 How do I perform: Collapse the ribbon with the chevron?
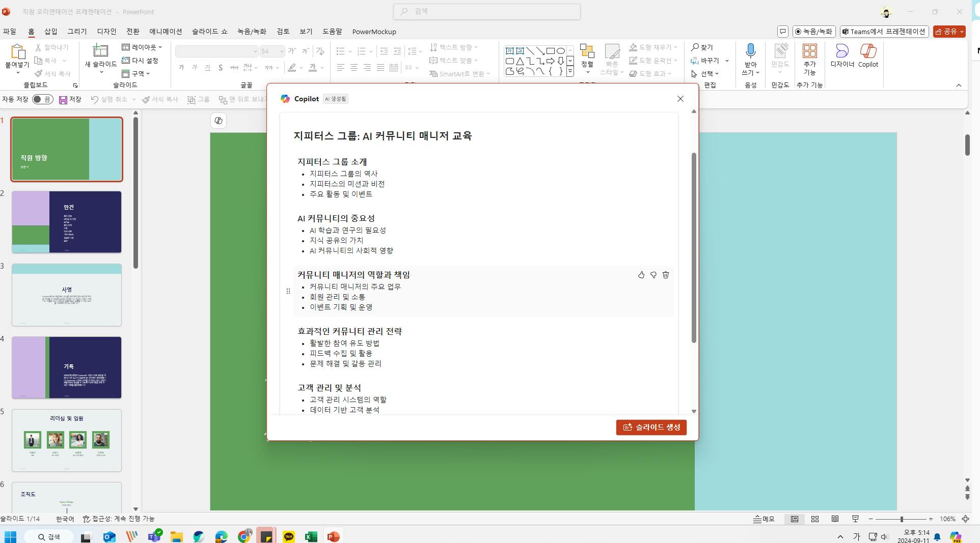point(959,85)
